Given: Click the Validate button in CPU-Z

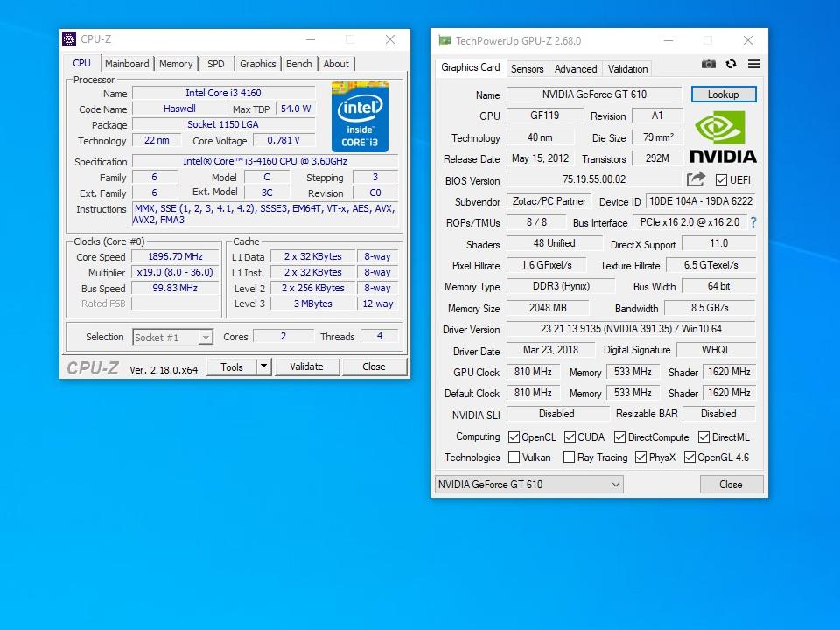Looking at the screenshot, I should tap(306, 367).
